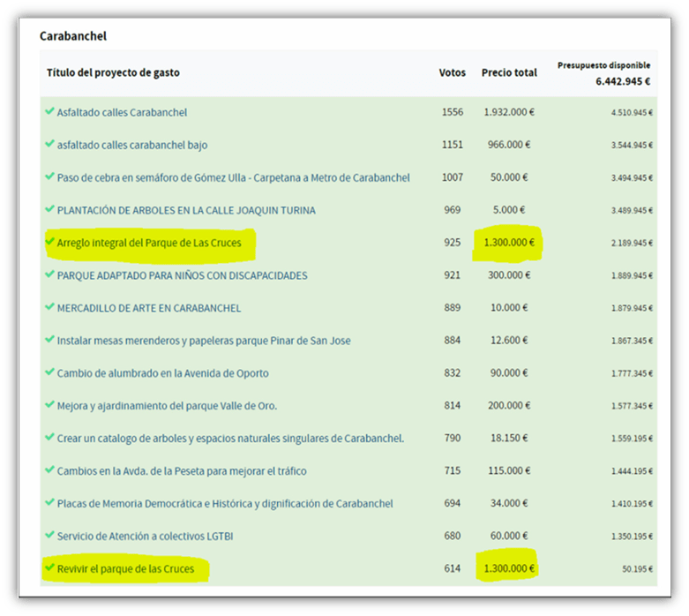689x616 pixels.
Task: Click checkmark beside Cambio de alumbrado
Action: pos(50,373)
